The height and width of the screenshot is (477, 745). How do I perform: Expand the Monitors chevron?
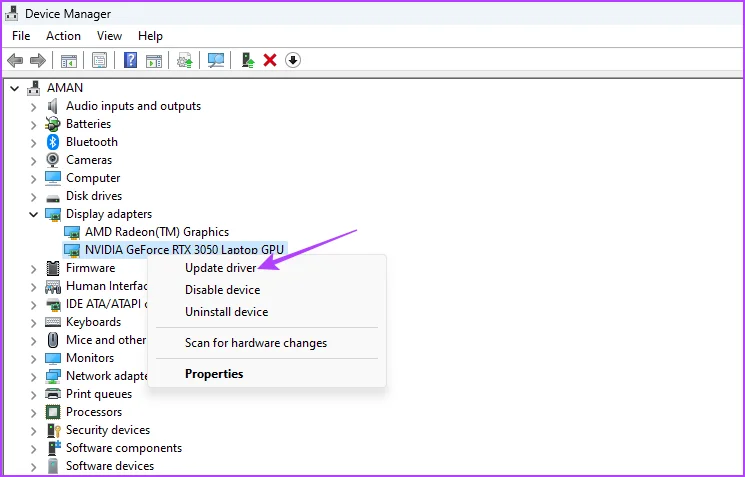33,359
